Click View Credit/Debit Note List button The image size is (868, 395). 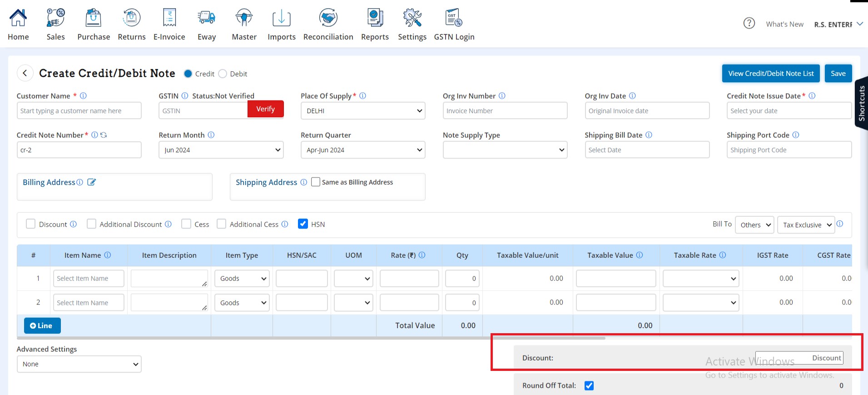(771, 74)
